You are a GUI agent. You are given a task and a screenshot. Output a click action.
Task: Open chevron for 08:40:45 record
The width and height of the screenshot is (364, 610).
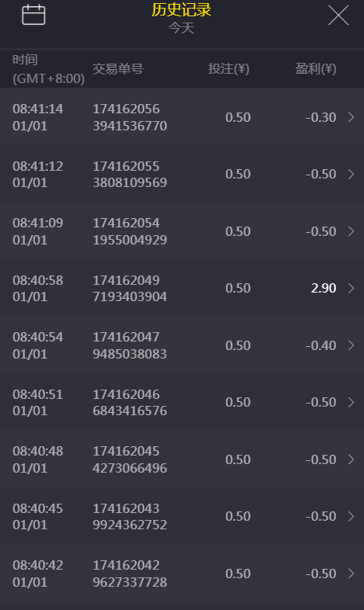point(351,516)
